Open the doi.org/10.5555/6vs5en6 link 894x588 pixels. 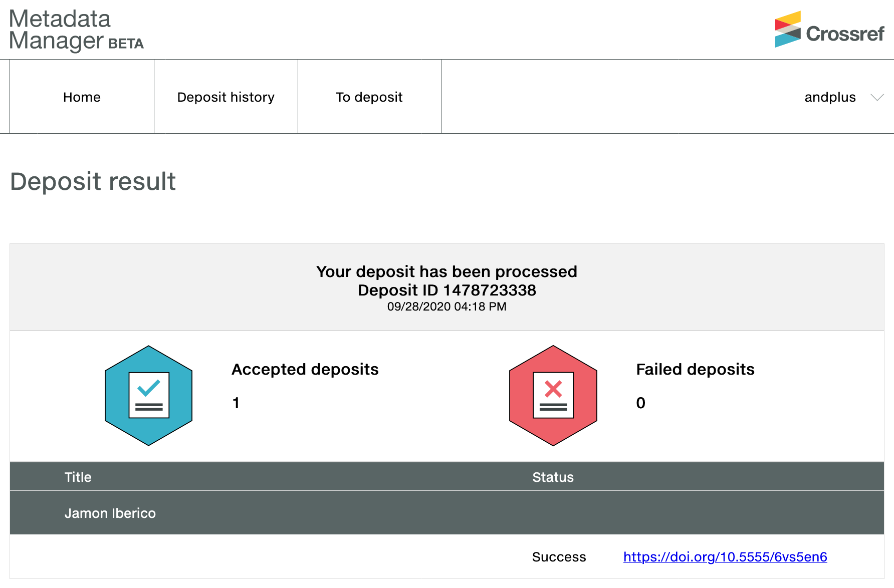coord(725,557)
